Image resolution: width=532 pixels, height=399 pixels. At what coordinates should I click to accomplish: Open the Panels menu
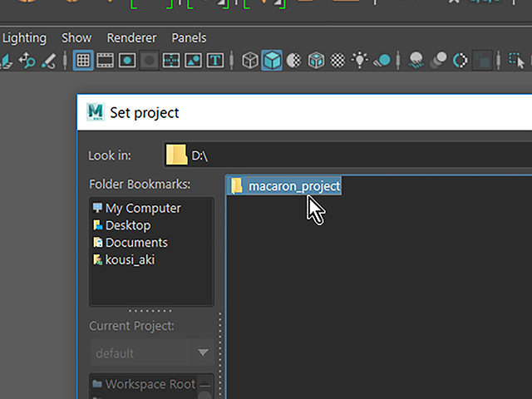click(x=189, y=38)
